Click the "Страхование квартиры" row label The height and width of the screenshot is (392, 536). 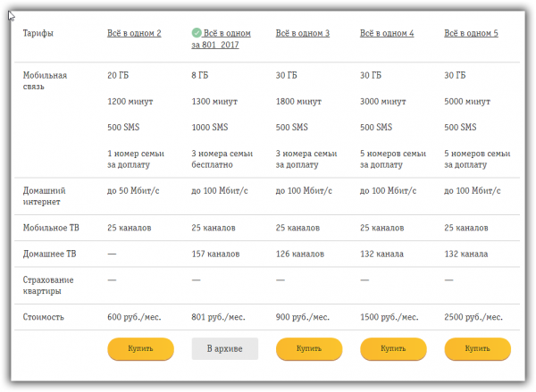click(47, 285)
